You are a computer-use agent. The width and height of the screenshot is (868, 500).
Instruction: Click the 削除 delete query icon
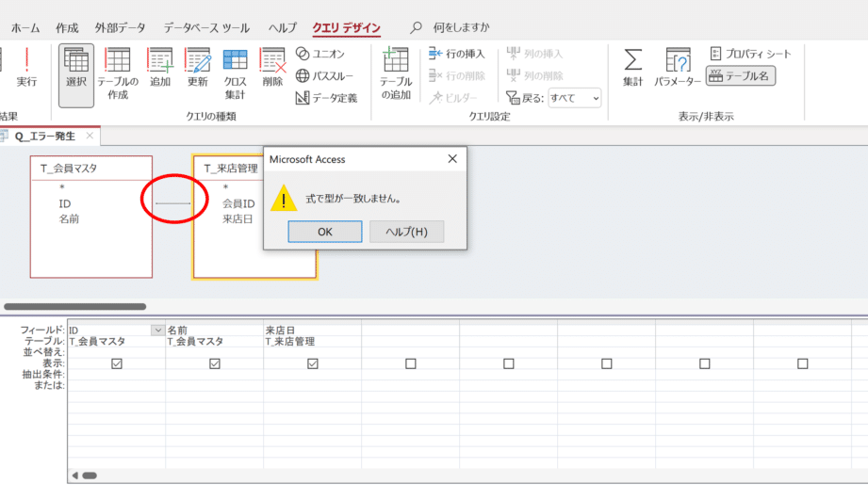pos(272,68)
